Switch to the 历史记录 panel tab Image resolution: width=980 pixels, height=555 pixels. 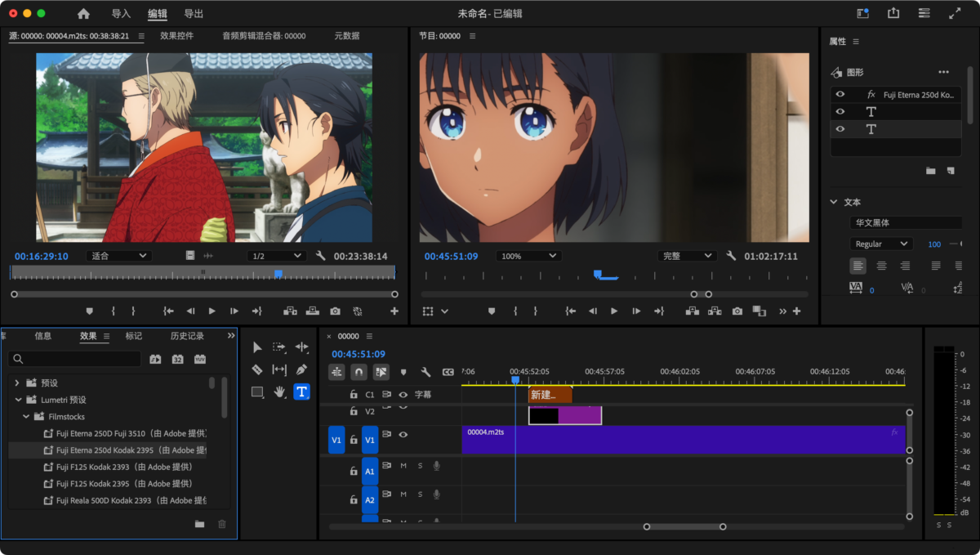pyautogui.click(x=187, y=336)
